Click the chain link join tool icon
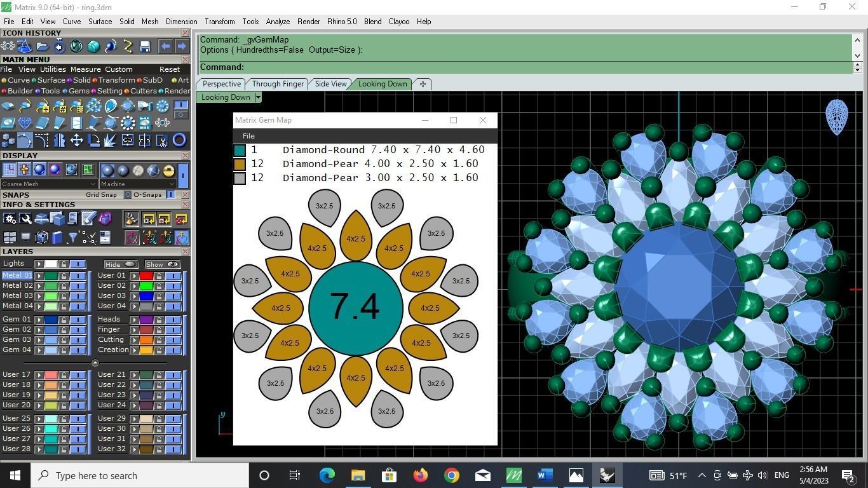This screenshot has width=868, height=488. click(x=128, y=140)
